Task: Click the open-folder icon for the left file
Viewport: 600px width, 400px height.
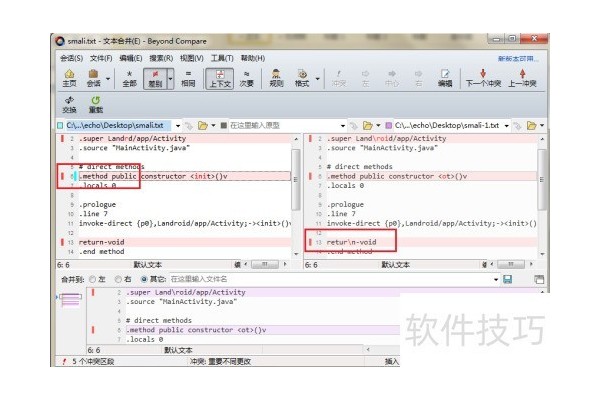Action: pos(202,126)
